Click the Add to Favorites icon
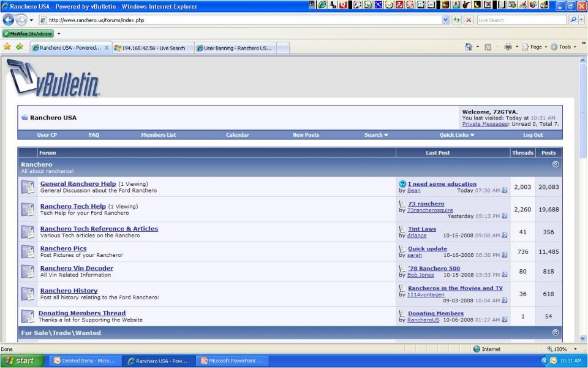Viewport: 588px width, 368px height. coord(20,47)
